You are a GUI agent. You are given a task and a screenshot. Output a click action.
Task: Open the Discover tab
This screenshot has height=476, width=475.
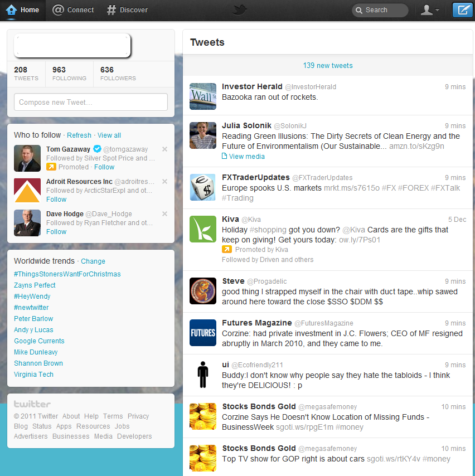point(127,10)
